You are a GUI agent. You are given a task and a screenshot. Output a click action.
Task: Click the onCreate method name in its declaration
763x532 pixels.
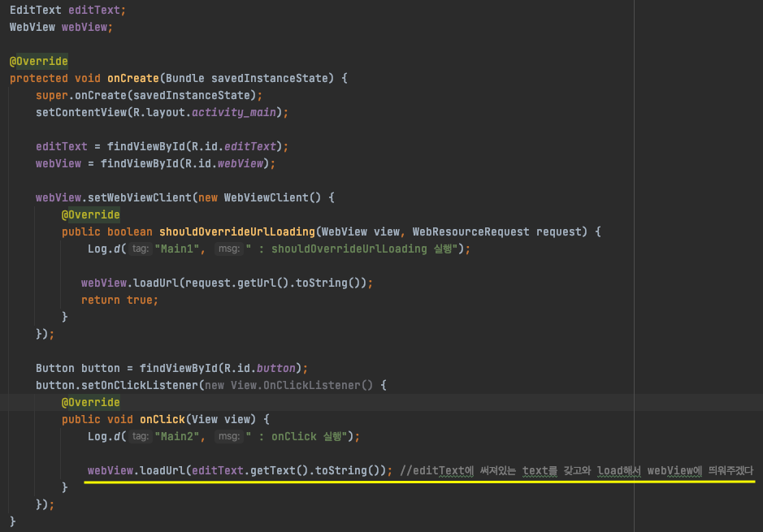tap(132, 78)
